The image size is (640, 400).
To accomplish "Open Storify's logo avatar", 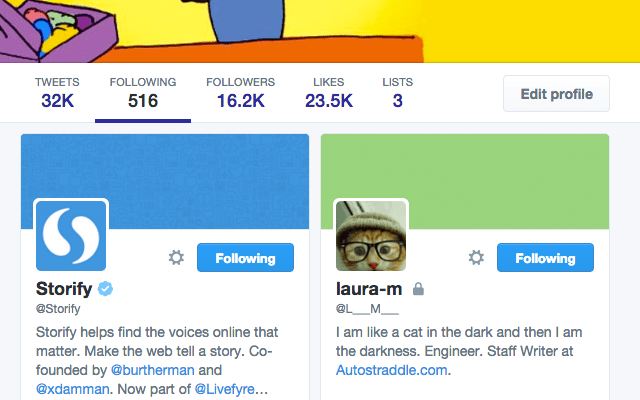I will click(x=71, y=236).
